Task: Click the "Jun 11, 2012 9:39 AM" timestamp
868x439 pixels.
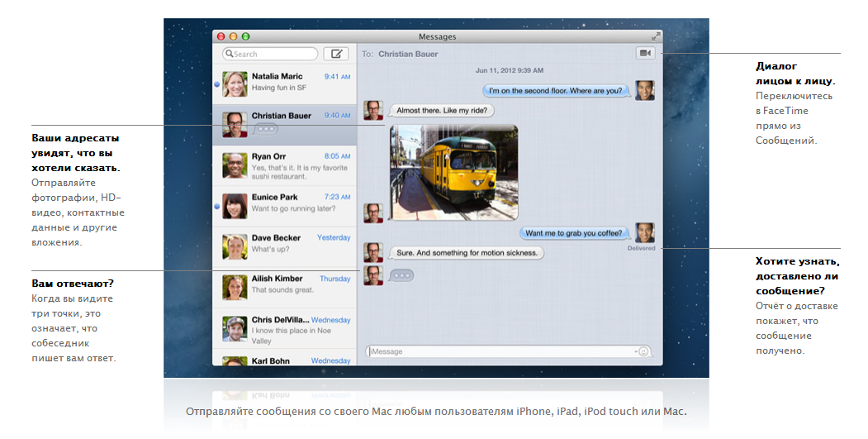Action: (510, 70)
